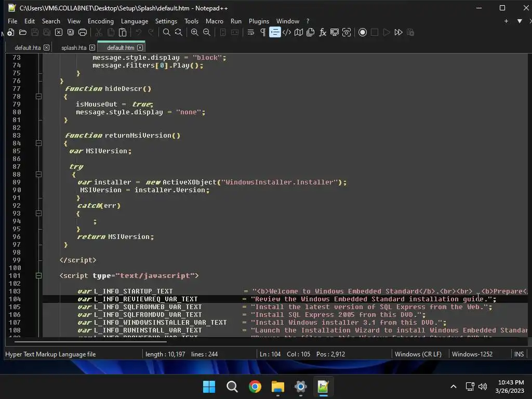Click the Save file toolbar icon
532x399 pixels.
[x=35, y=32]
